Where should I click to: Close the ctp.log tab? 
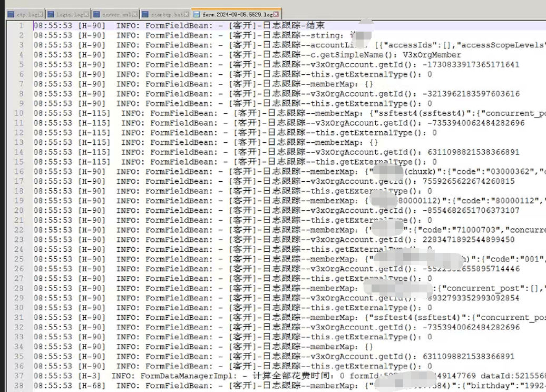(42, 14)
